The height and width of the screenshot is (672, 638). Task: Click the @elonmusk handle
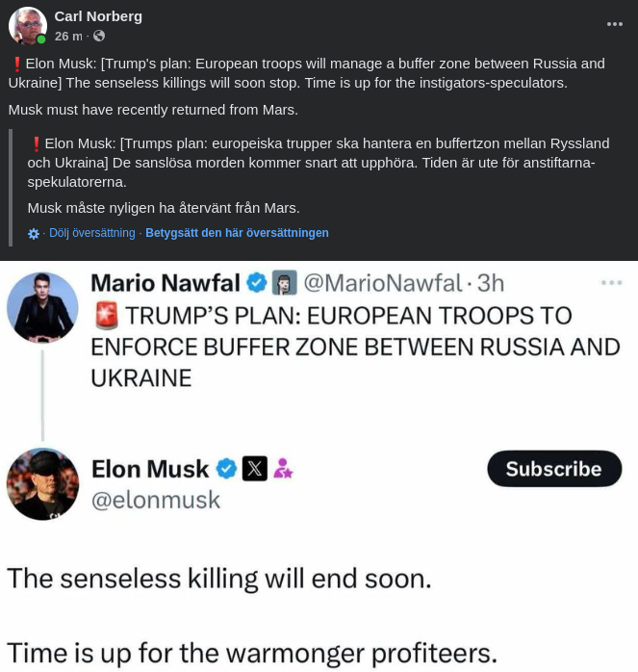[x=156, y=500]
